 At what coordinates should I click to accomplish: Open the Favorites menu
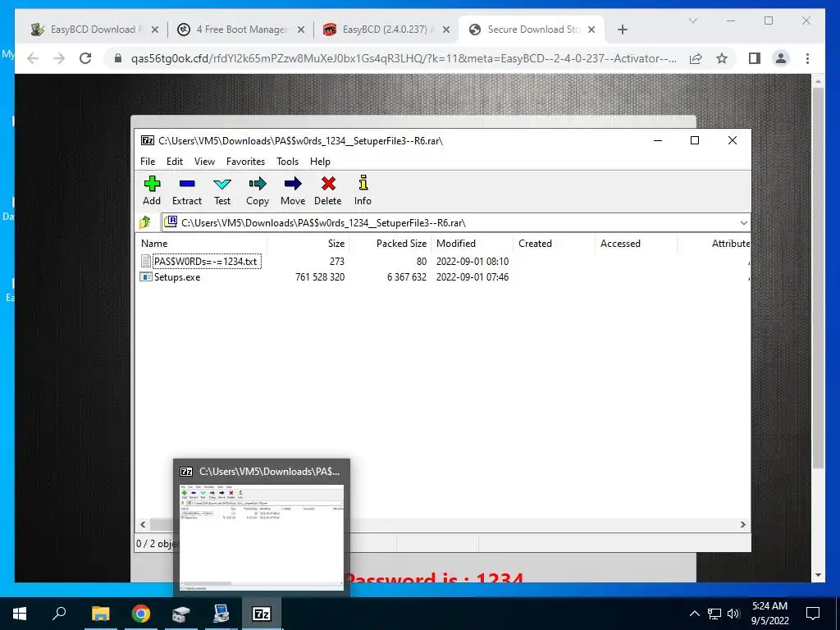tap(245, 162)
